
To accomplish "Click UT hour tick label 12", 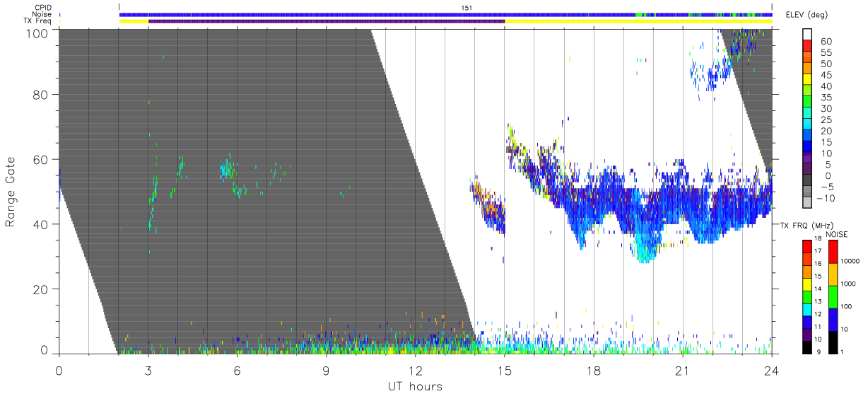I will pyautogui.click(x=415, y=371).
